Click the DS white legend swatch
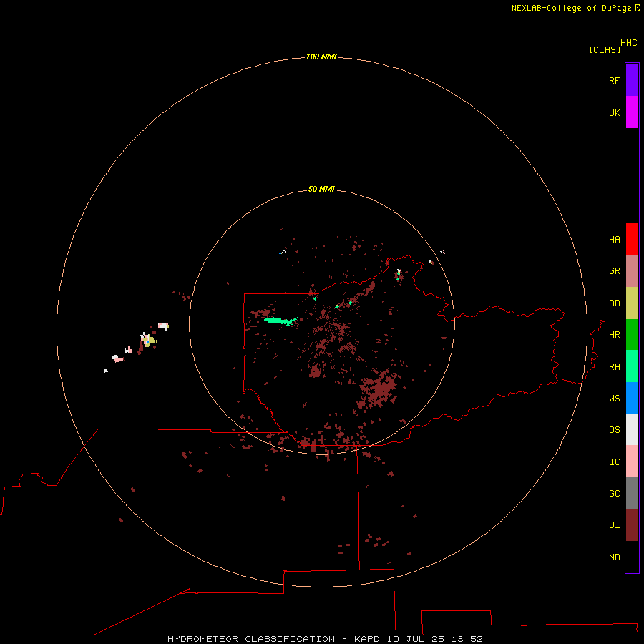Image resolution: width=644 pixels, height=644 pixels. (x=632, y=429)
